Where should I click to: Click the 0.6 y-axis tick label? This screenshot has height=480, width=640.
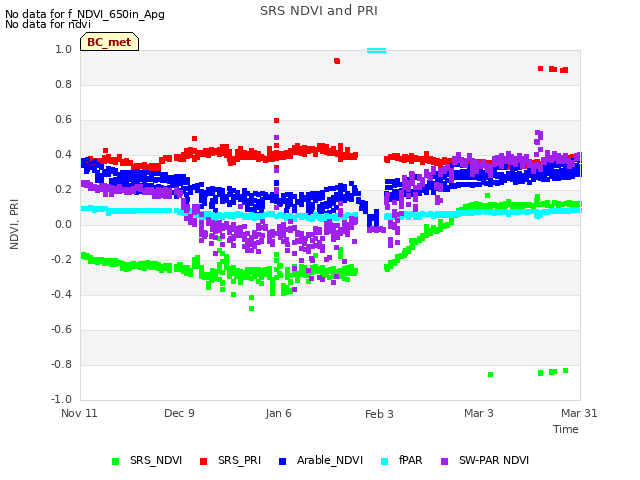coord(63,120)
